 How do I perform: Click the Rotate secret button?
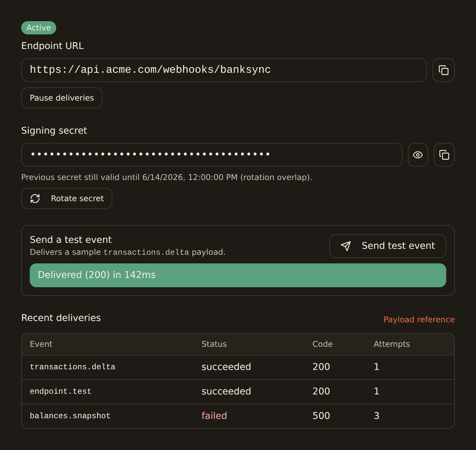pyautogui.click(x=67, y=199)
